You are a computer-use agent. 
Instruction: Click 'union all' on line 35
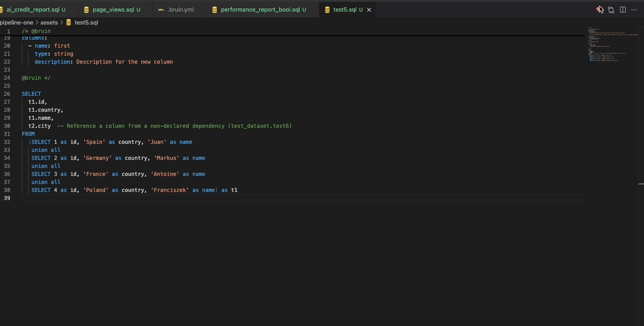pyautogui.click(x=46, y=166)
